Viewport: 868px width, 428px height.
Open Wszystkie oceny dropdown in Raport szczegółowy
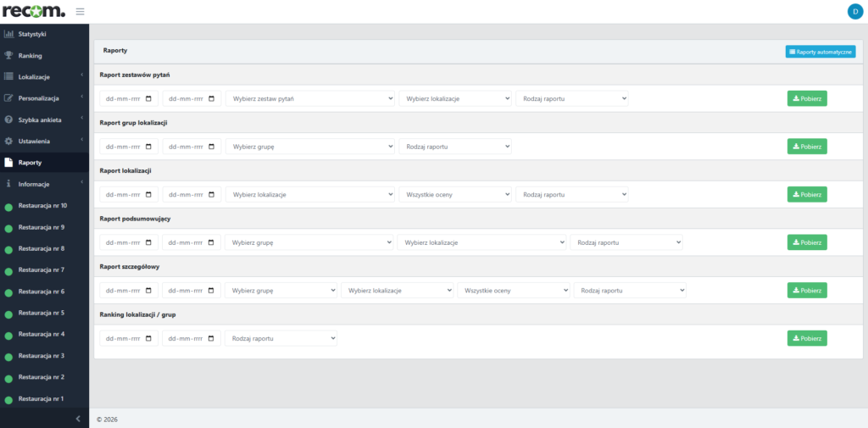513,291
